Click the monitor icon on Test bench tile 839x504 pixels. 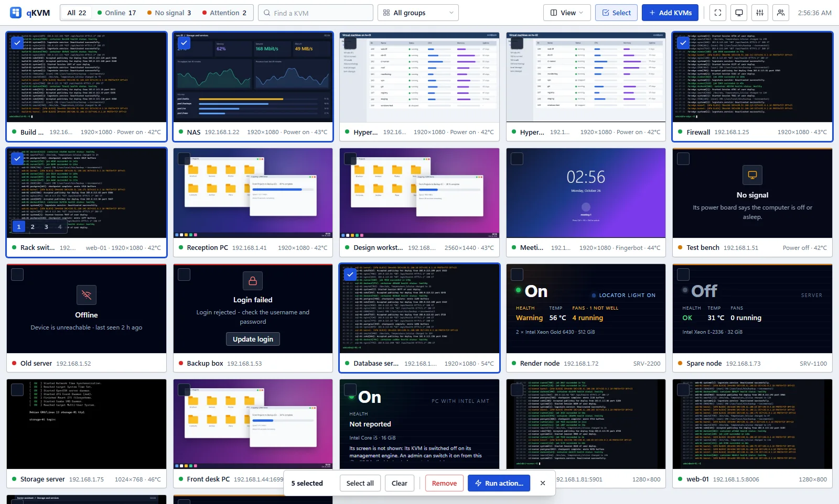tap(752, 175)
